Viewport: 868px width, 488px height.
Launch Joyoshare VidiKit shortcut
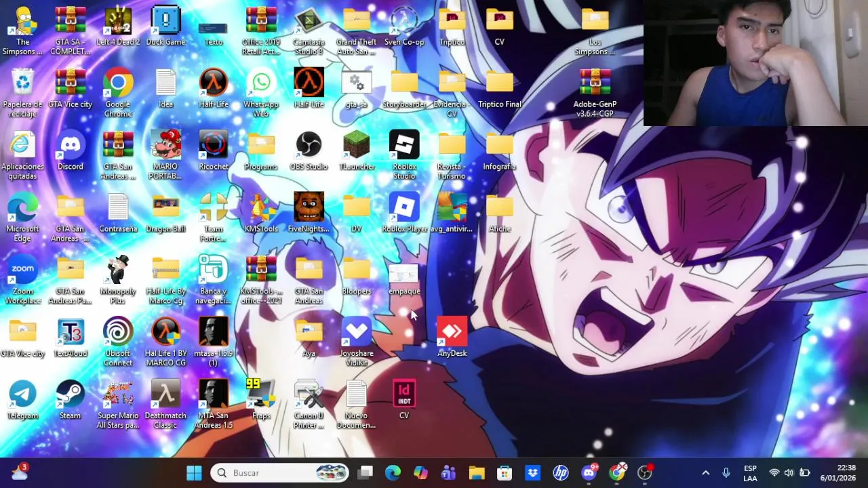tap(357, 343)
